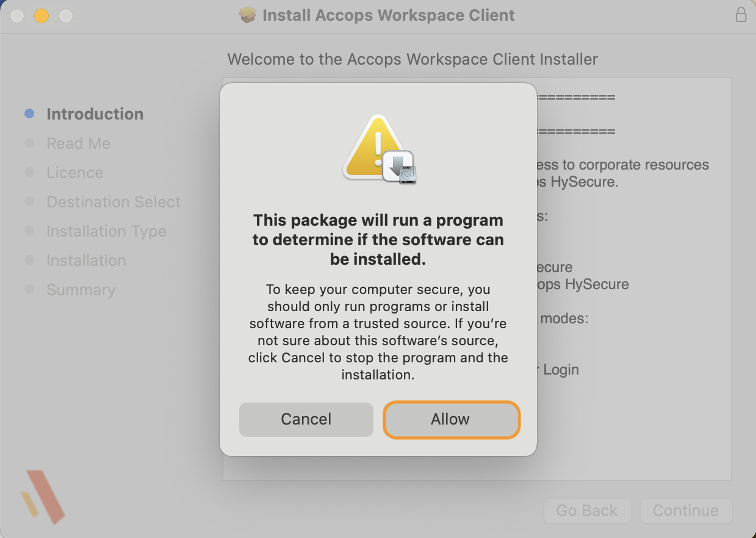Image resolution: width=756 pixels, height=538 pixels.
Task: Allow the package to run its program
Action: [451, 420]
